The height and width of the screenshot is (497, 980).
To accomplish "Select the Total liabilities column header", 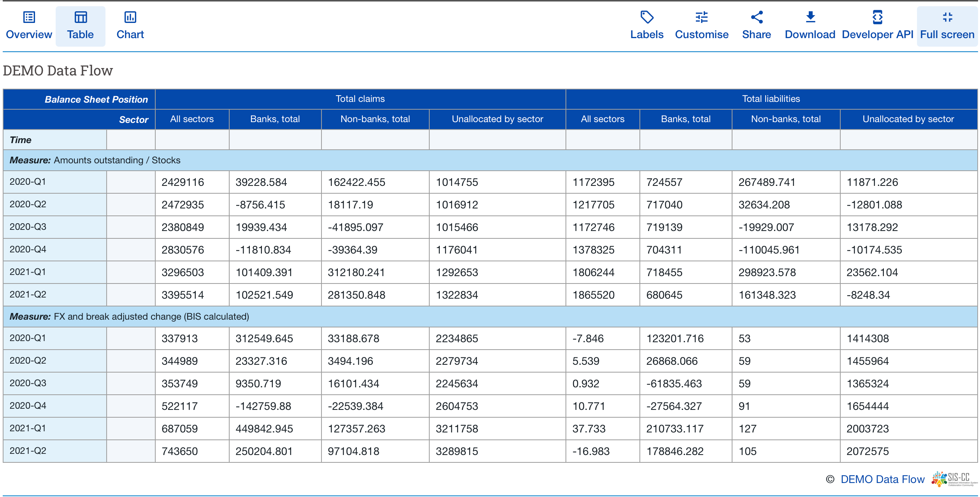I will pos(771,99).
